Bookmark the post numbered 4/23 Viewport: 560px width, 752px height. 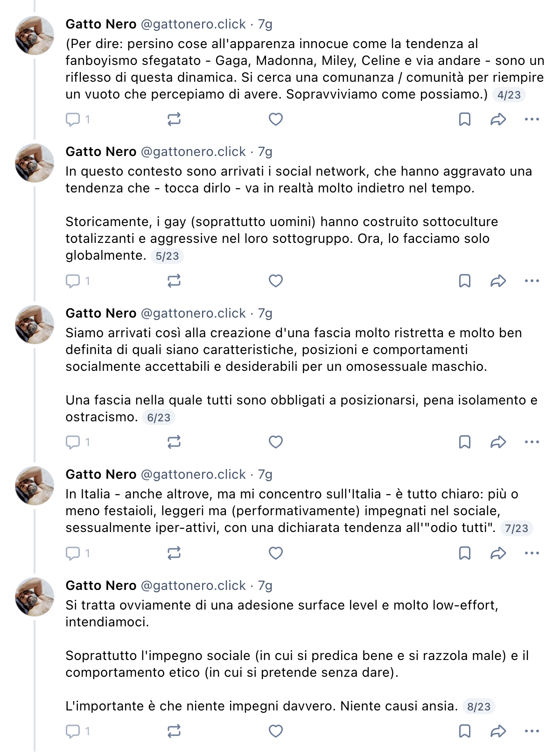pos(465,120)
